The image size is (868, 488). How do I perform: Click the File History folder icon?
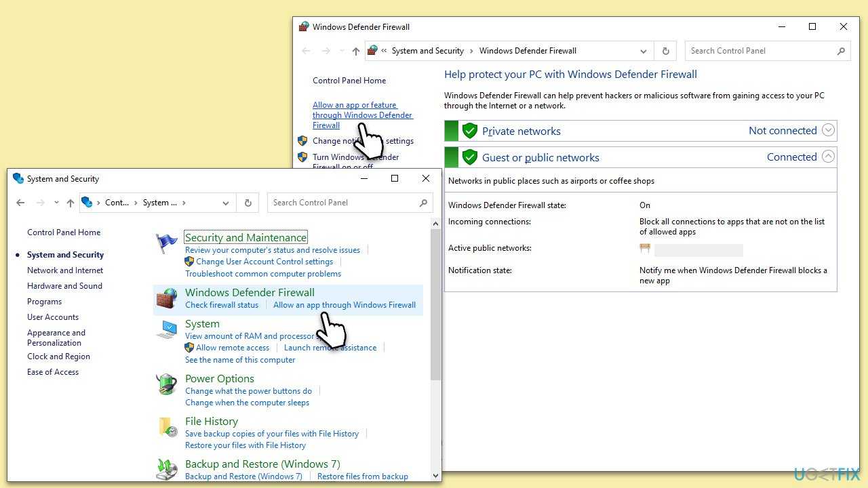167,427
